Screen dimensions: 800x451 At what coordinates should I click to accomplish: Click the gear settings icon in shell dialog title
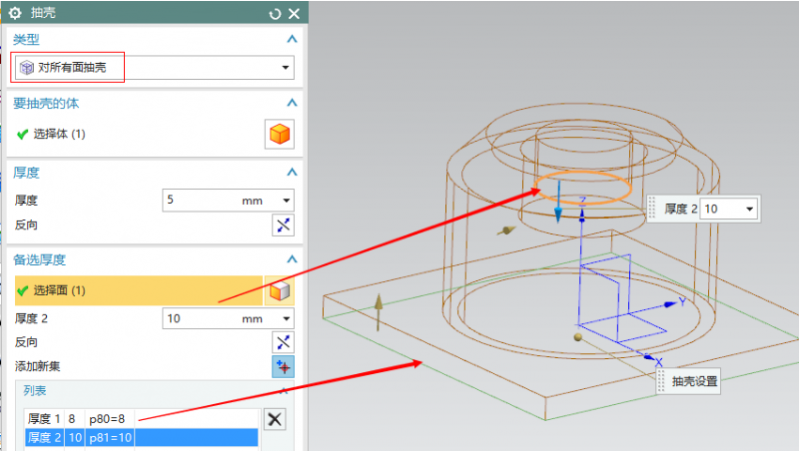[x=15, y=13]
